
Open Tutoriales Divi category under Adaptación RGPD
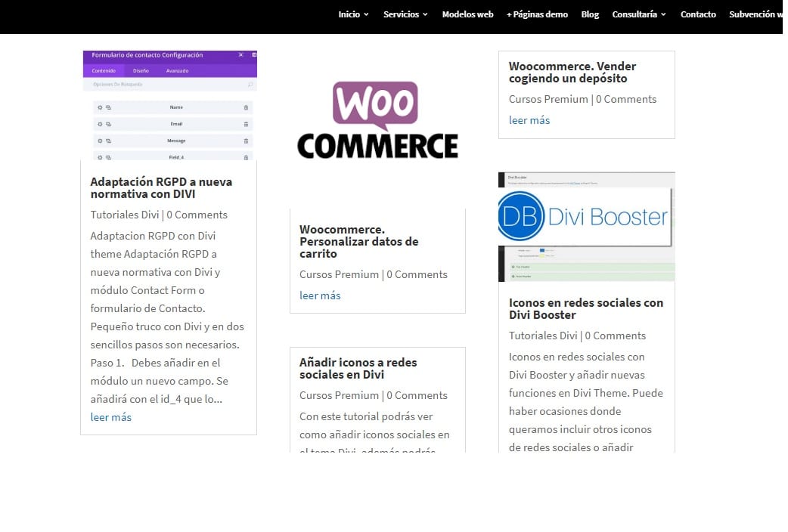click(125, 215)
